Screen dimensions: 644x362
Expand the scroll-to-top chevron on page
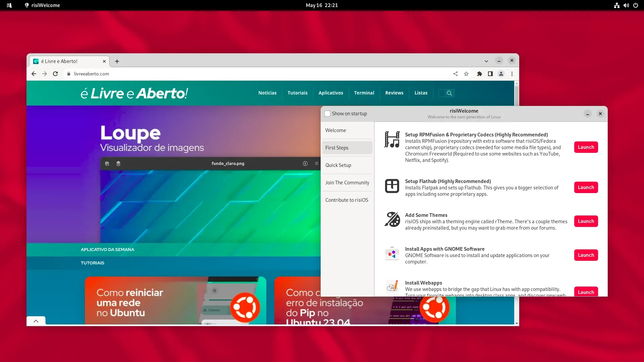[x=36, y=321]
